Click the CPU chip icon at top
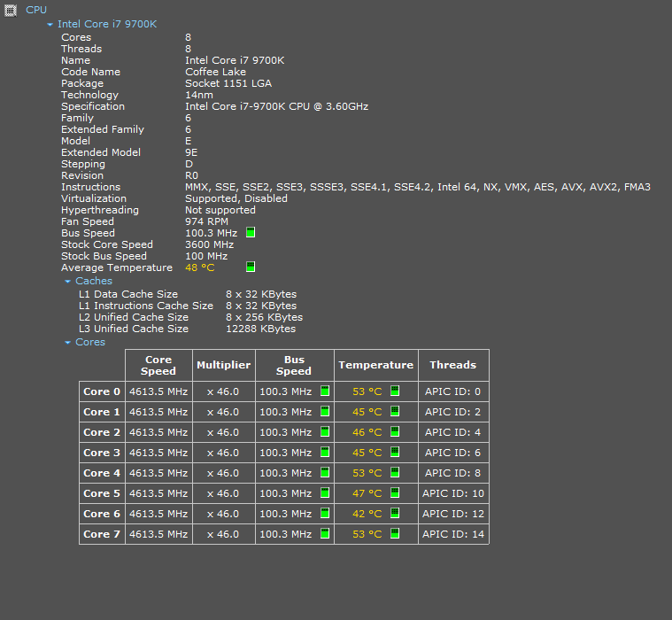This screenshot has width=672, height=620. click(x=11, y=11)
